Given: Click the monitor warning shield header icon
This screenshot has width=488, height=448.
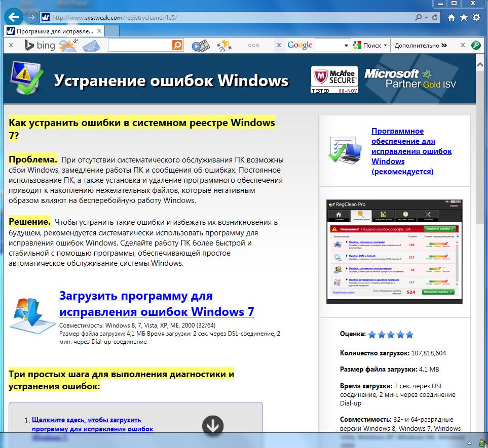Looking at the screenshot, I should coord(26,78).
